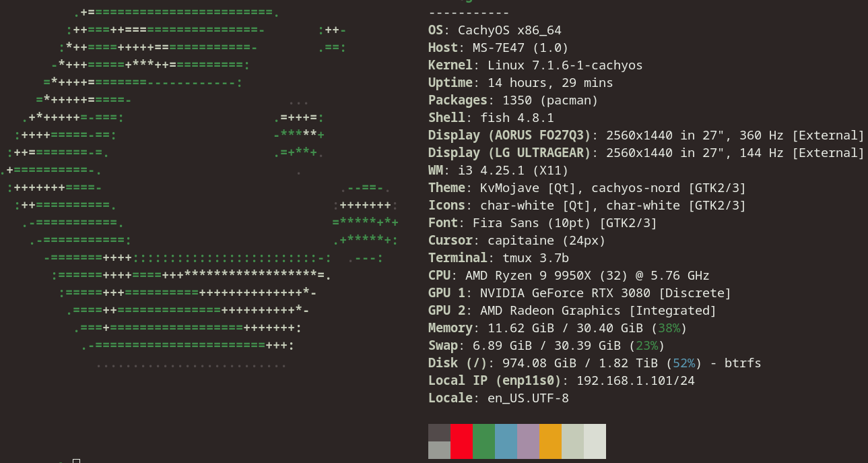Select the 'CachyOS x86_64' value
This screenshot has width=868, height=463.
tap(510, 30)
